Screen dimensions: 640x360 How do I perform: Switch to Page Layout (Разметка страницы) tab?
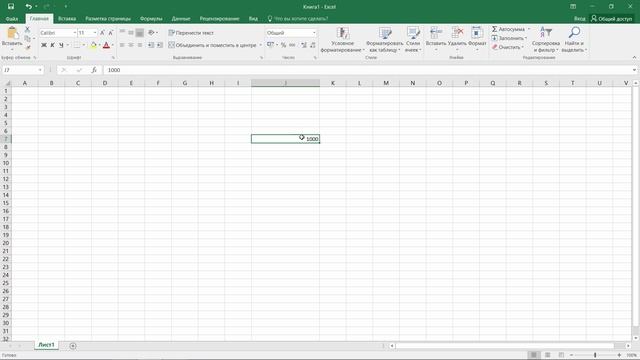(108, 18)
